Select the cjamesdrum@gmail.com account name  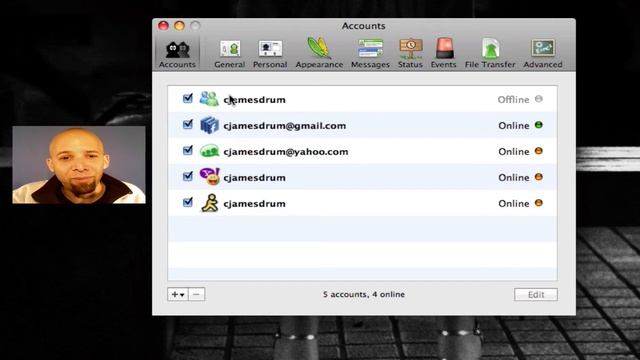(x=284, y=126)
